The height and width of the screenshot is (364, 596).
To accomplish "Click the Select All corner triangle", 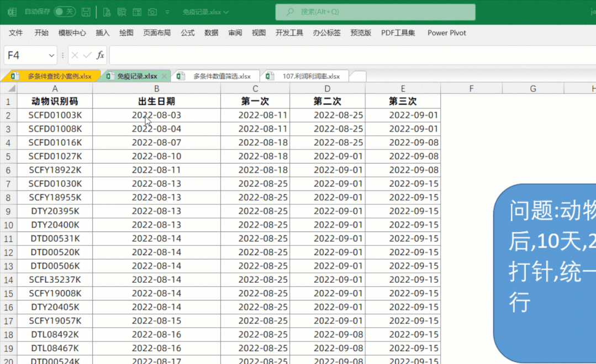I will [12, 88].
